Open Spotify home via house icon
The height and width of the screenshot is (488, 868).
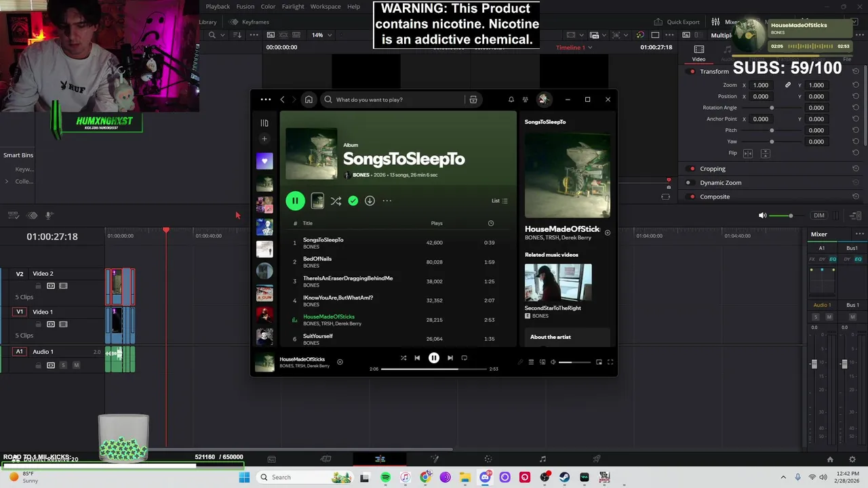pyautogui.click(x=309, y=100)
